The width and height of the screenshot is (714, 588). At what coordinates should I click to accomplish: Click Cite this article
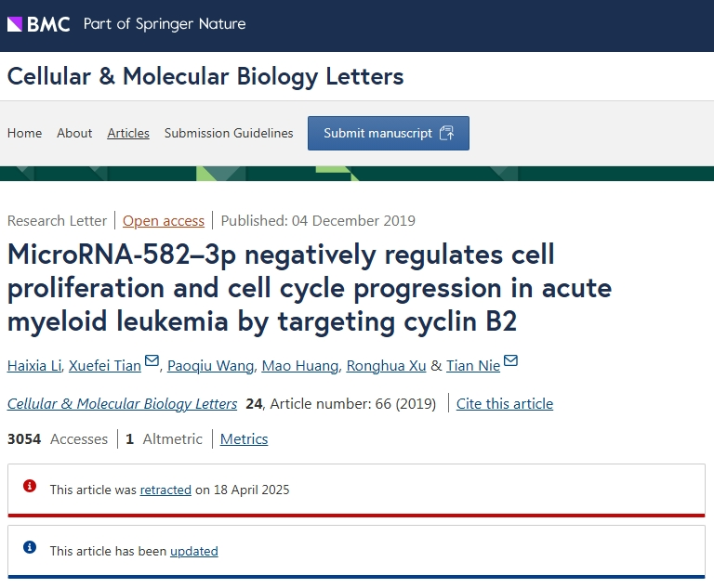coord(505,404)
